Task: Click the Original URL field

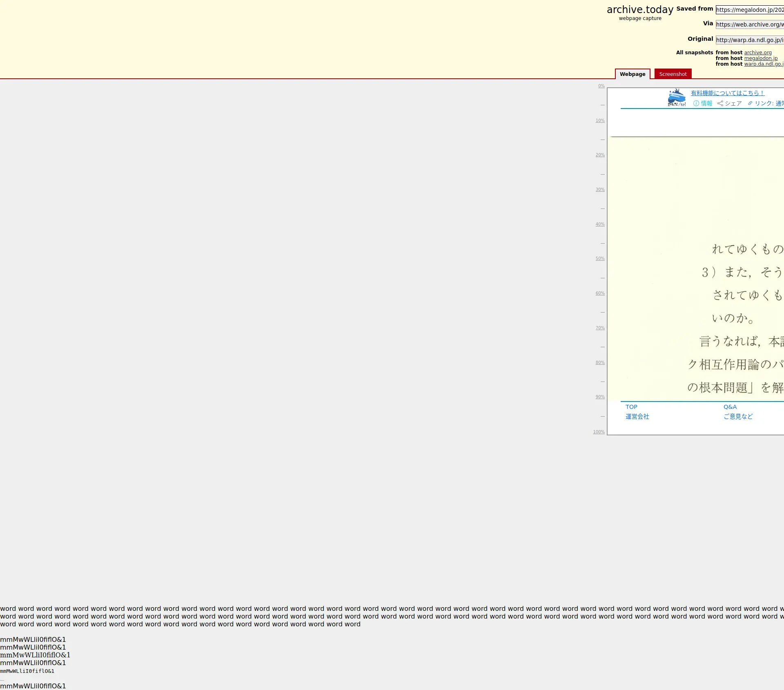Action: [750, 40]
